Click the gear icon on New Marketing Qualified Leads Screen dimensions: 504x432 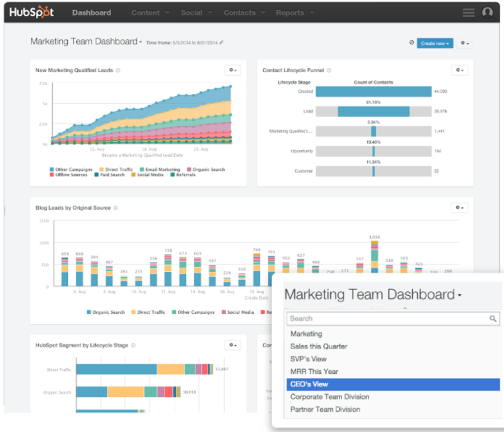pos(232,70)
